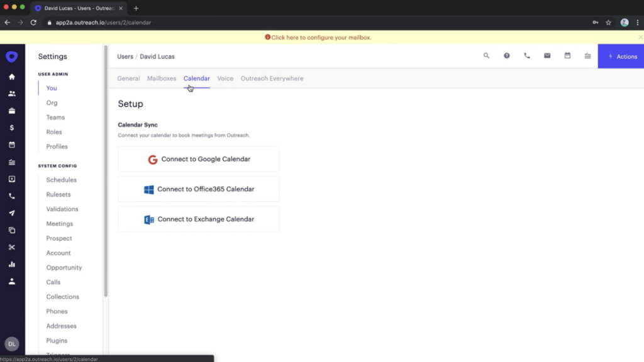
Task: Open the Prospects people icon in sidebar
Action: (12, 94)
